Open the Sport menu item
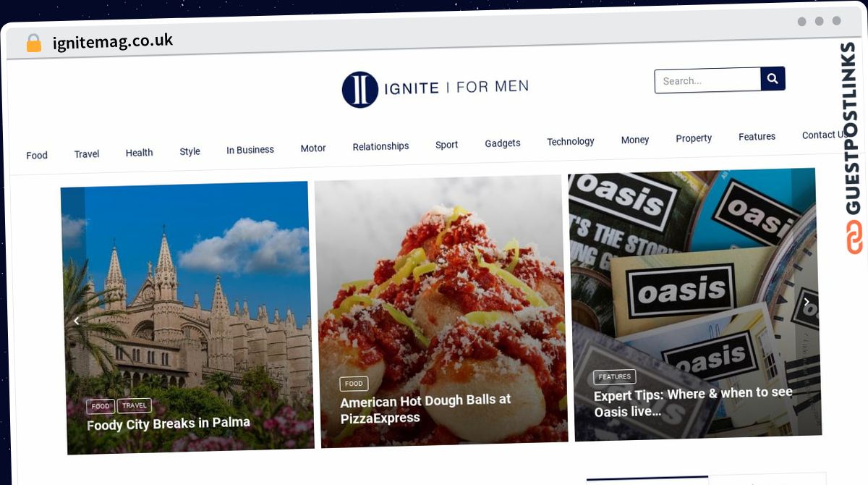868x485 pixels. pos(447,145)
